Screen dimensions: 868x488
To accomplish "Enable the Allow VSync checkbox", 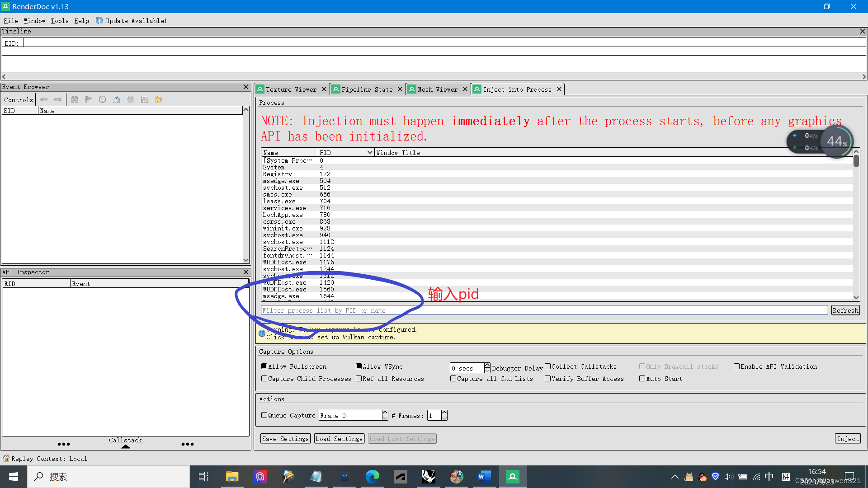I will (x=359, y=366).
